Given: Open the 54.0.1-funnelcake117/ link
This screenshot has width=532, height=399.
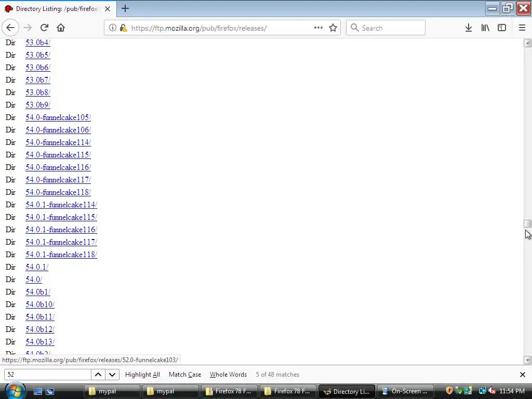Looking at the screenshot, I should pos(61,242).
